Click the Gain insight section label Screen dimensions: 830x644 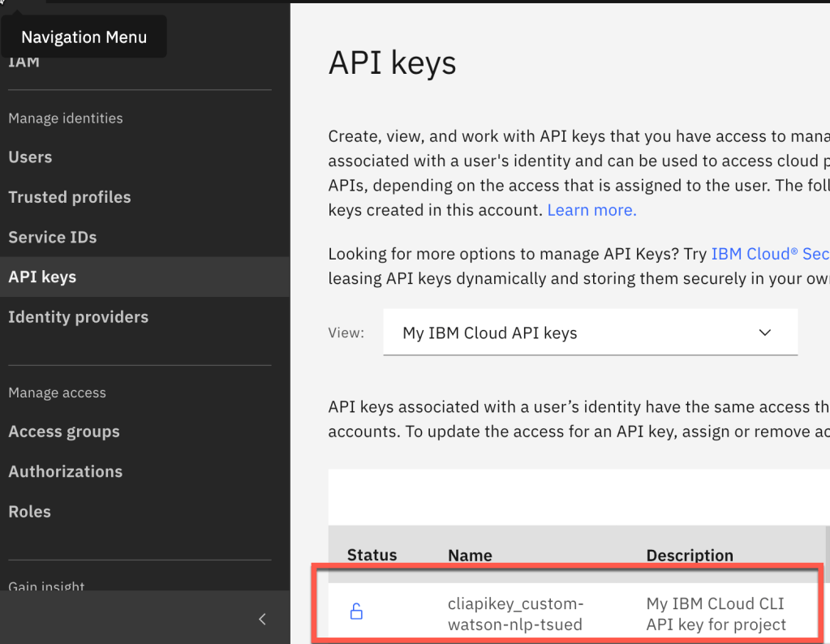tap(46, 586)
